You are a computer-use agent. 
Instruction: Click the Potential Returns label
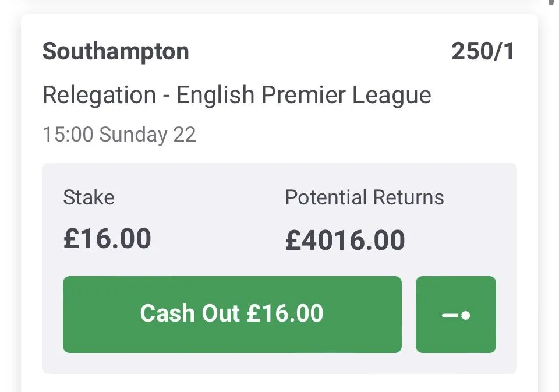[x=364, y=197]
